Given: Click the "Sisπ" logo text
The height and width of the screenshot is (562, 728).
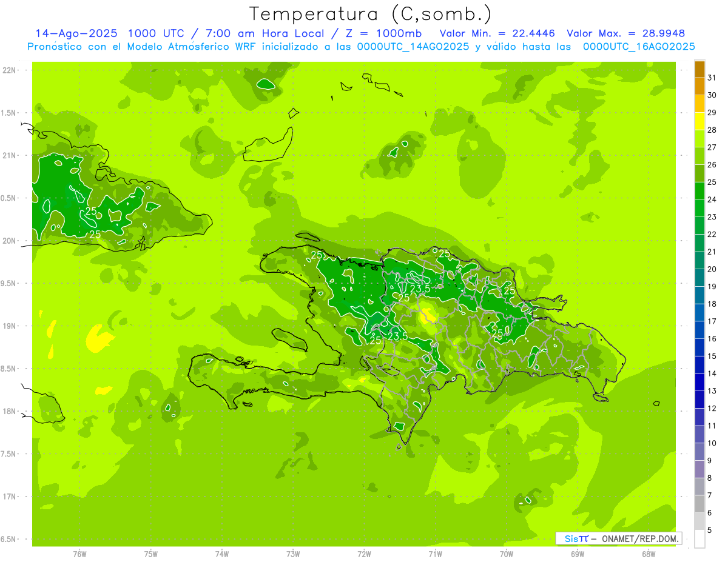Looking at the screenshot, I should click(576, 538).
